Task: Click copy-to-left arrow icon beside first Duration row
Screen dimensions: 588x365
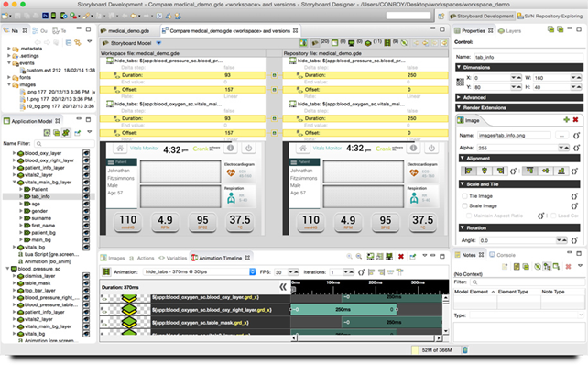Action: click(x=274, y=75)
